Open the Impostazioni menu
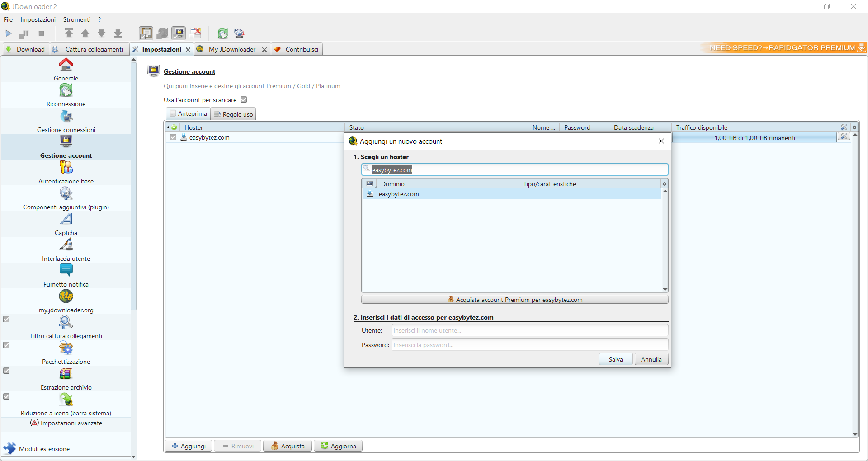 [x=38, y=19]
